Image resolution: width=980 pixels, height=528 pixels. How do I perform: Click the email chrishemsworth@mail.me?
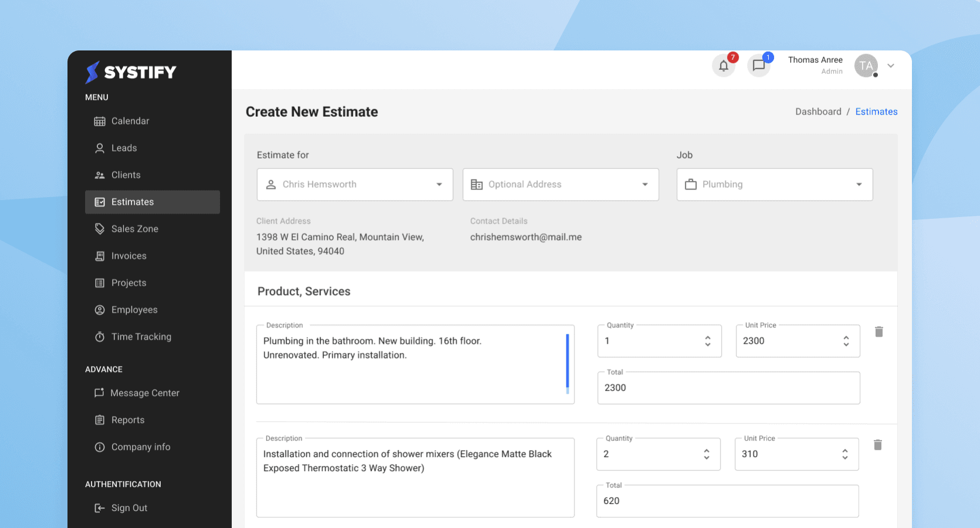point(526,237)
